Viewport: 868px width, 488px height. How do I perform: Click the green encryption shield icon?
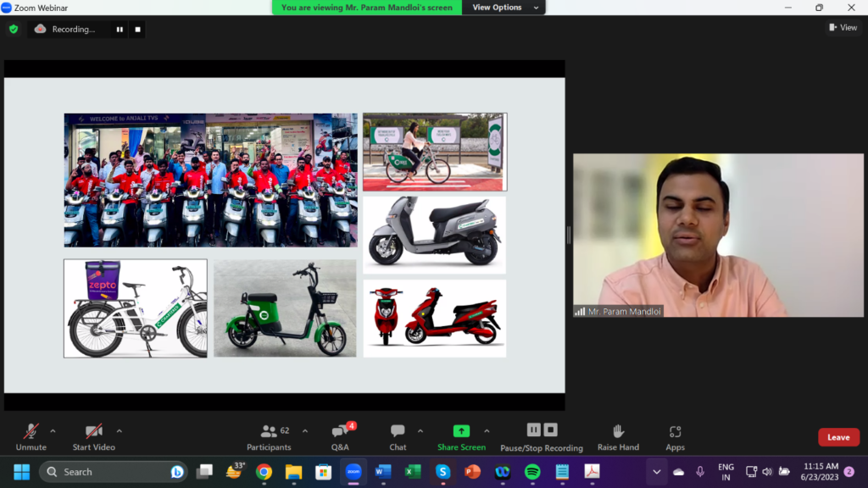[14, 30]
